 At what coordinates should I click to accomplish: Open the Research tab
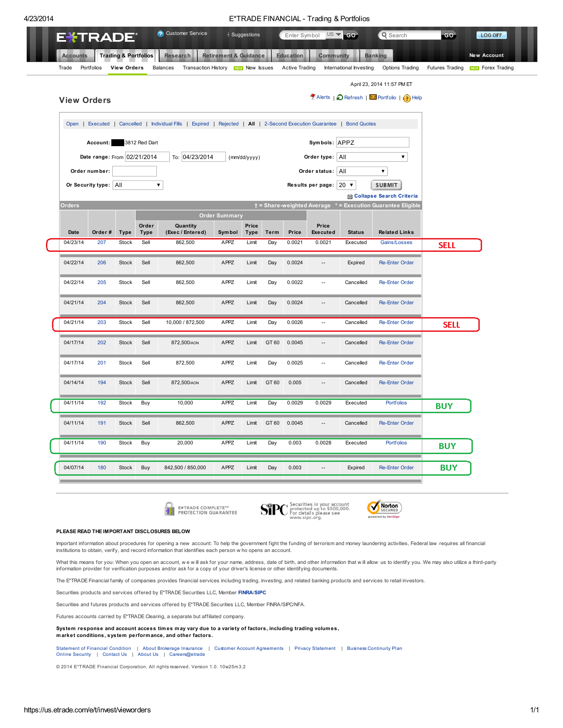[178, 56]
